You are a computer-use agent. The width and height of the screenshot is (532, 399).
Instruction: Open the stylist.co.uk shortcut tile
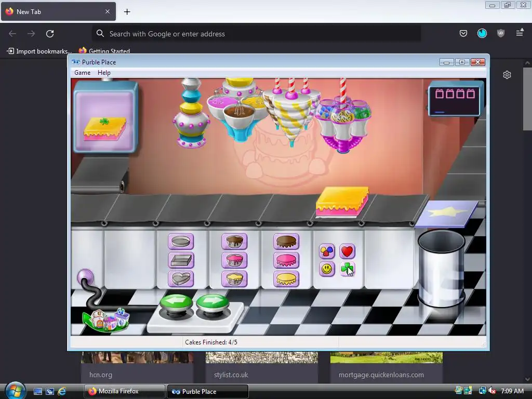pyautogui.click(x=262, y=367)
